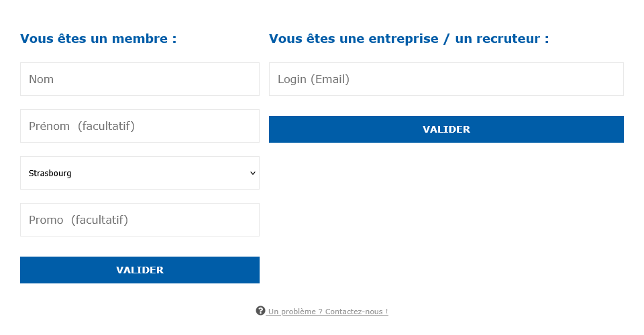Image resolution: width=644 pixels, height=335 pixels.
Task: Click the word "Strasbourg" in the select box
Action: [50, 173]
